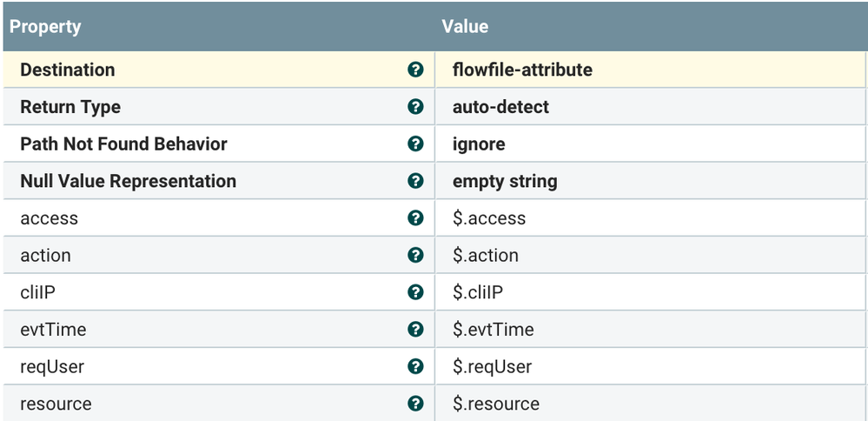Edit the $.evtTime value field
The width and height of the screenshot is (868, 421).
coord(494,330)
